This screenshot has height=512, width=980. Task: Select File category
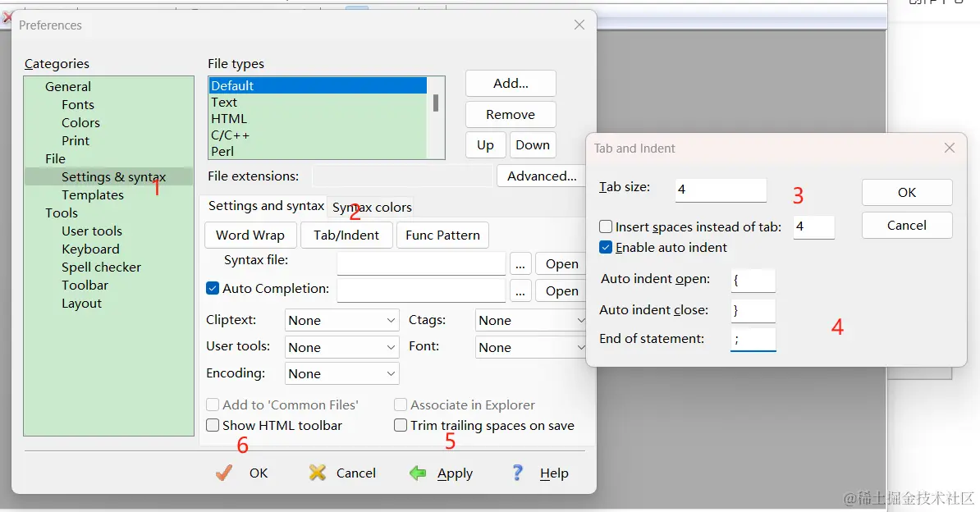(x=55, y=159)
